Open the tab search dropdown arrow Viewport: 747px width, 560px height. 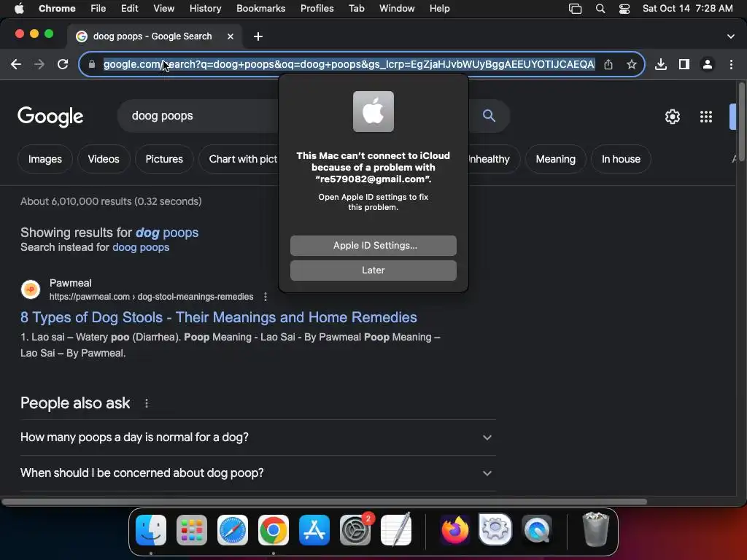[731, 36]
